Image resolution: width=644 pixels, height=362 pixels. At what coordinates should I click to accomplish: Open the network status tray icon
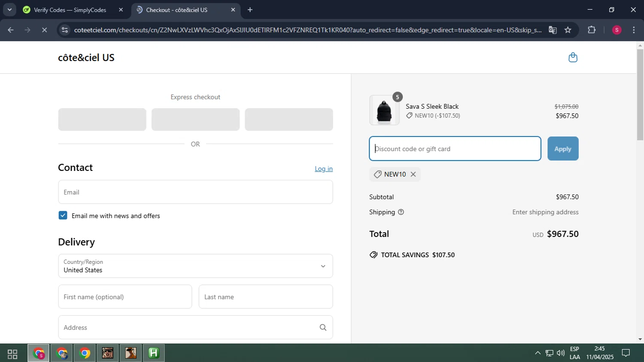(x=549, y=353)
